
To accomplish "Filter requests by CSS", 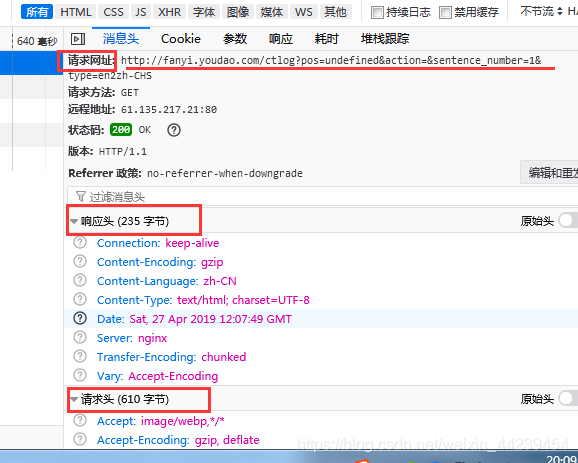I will pos(114,12).
